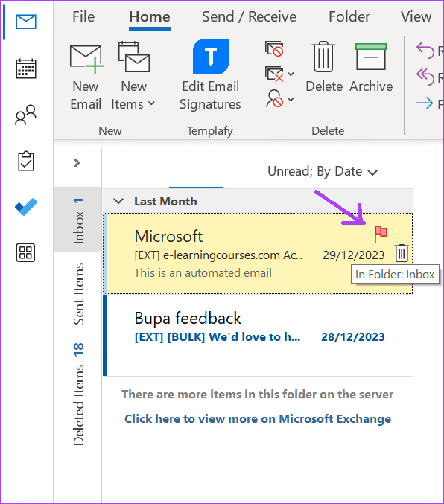Open the Calendar view icon

(26, 68)
